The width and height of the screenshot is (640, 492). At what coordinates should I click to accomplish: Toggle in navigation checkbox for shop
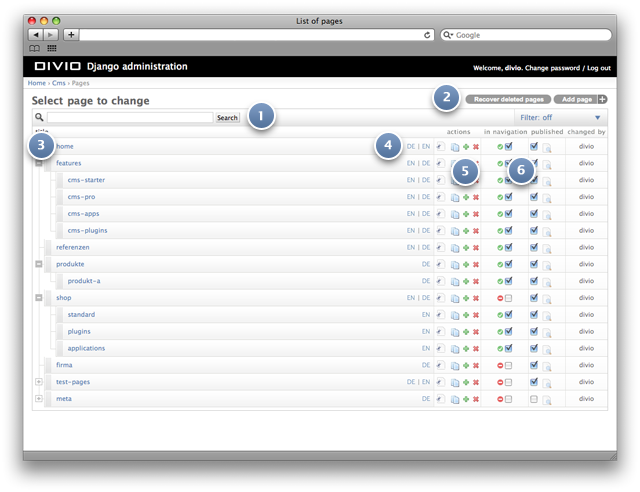(508, 298)
